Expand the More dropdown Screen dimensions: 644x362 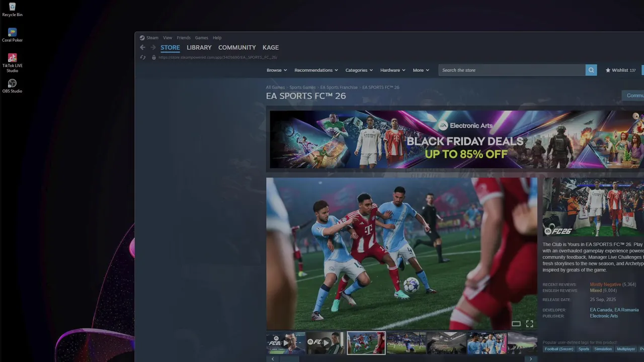pos(421,70)
